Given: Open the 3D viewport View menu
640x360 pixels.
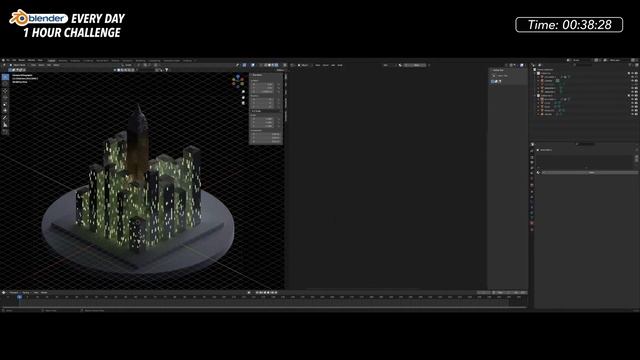Looking at the screenshot, I should [33, 65].
